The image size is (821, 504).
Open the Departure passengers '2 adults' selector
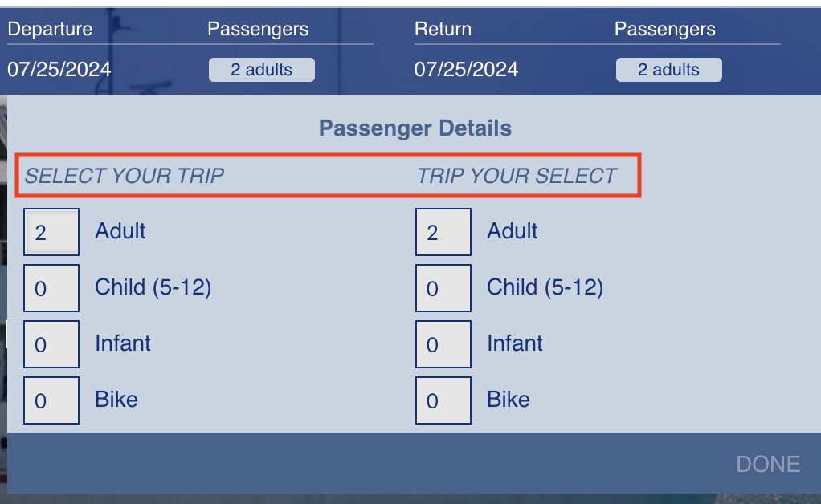(x=261, y=70)
